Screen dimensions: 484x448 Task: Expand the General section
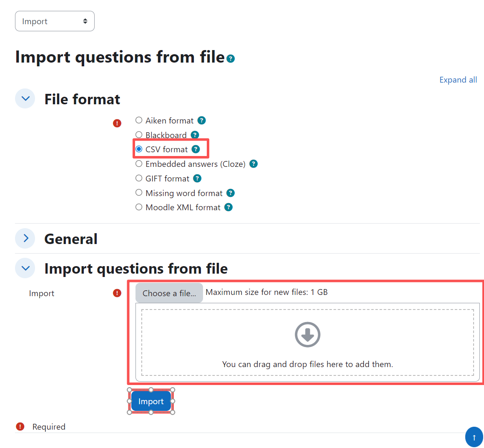coord(25,238)
